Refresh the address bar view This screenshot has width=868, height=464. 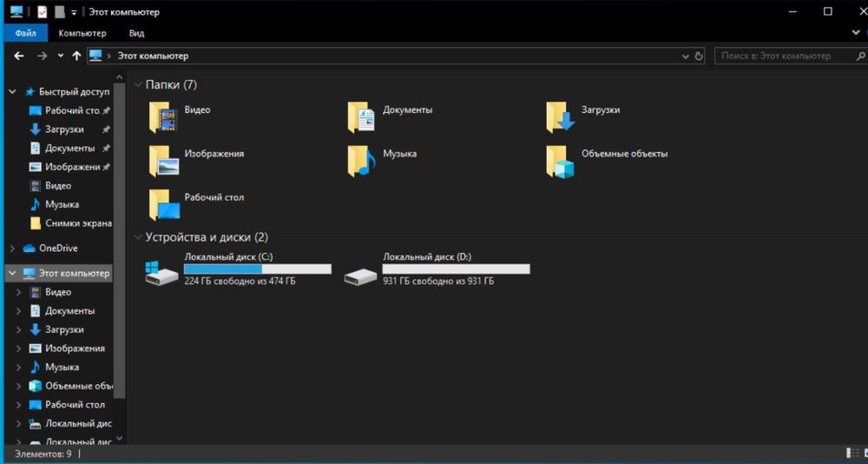point(699,56)
